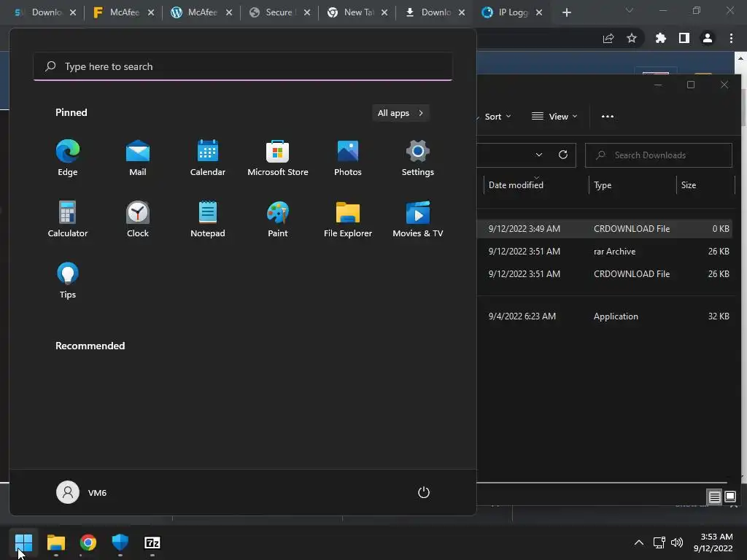Screen dimensions: 747x560
Task: Launch the Mail app
Action: pos(138,157)
